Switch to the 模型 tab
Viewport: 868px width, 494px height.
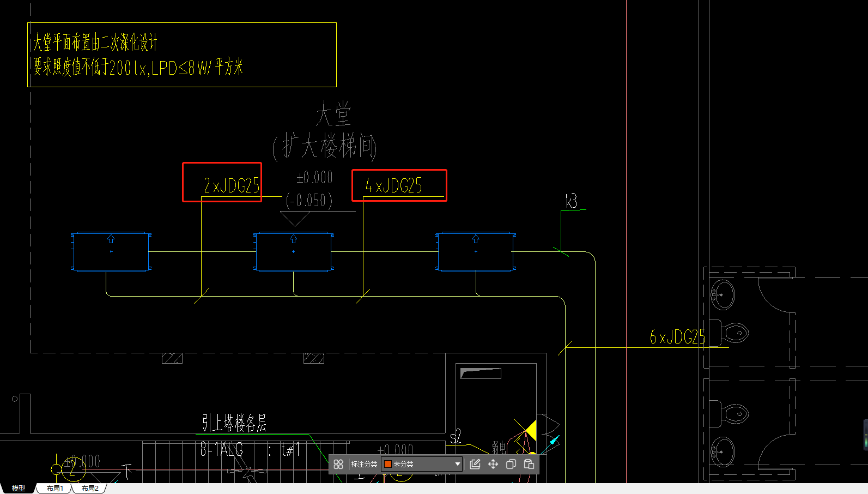click(x=19, y=488)
